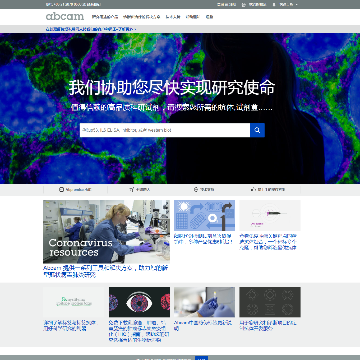Click the fourth quick-links strip icon
360x360 pixels.
[x=253, y=189]
